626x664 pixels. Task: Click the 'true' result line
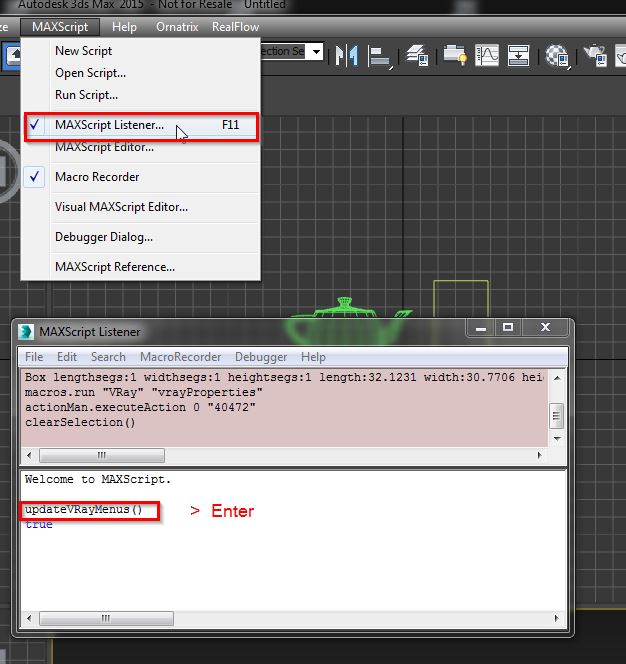[39, 525]
